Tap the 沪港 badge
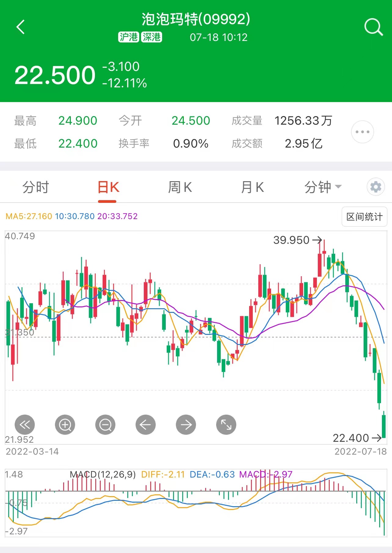Screen dimensions: 392x553 point(129,37)
